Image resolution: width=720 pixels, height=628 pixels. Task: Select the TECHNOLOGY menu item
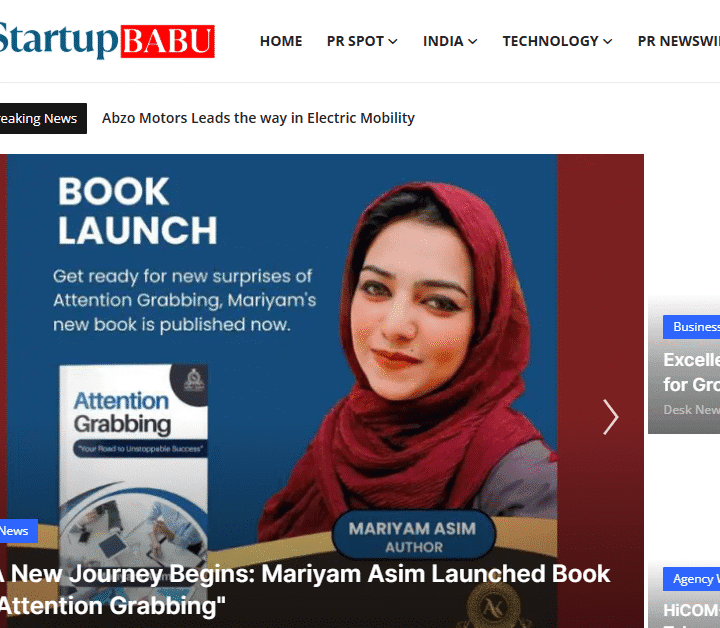pyautogui.click(x=557, y=41)
